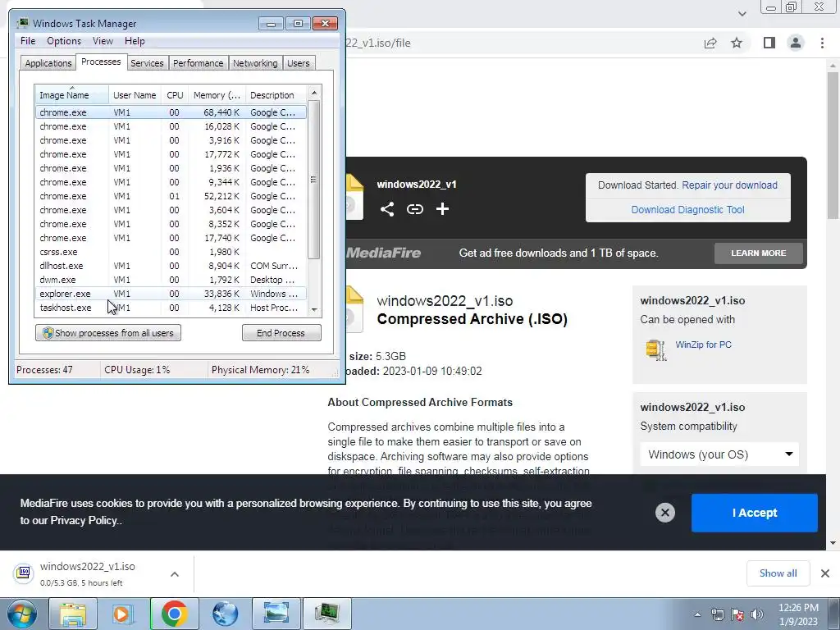Open Chrome three-dot menu

[822, 43]
